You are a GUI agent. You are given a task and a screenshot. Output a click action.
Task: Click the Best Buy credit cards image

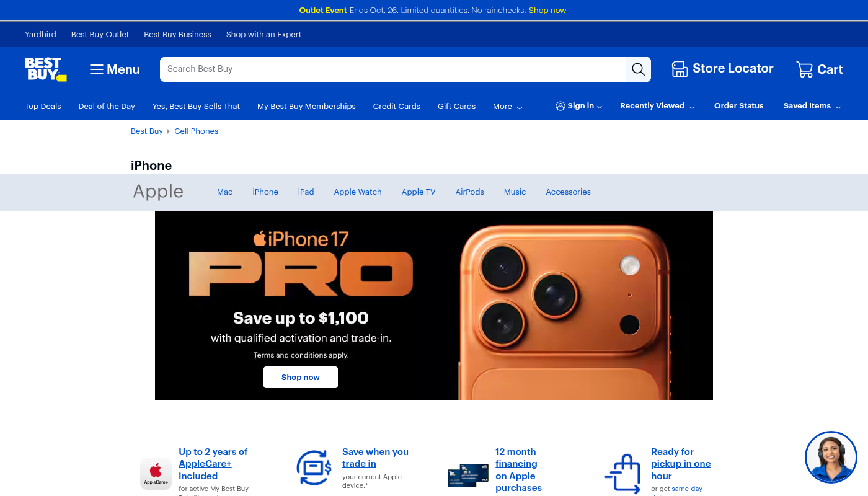click(x=467, y=476)
